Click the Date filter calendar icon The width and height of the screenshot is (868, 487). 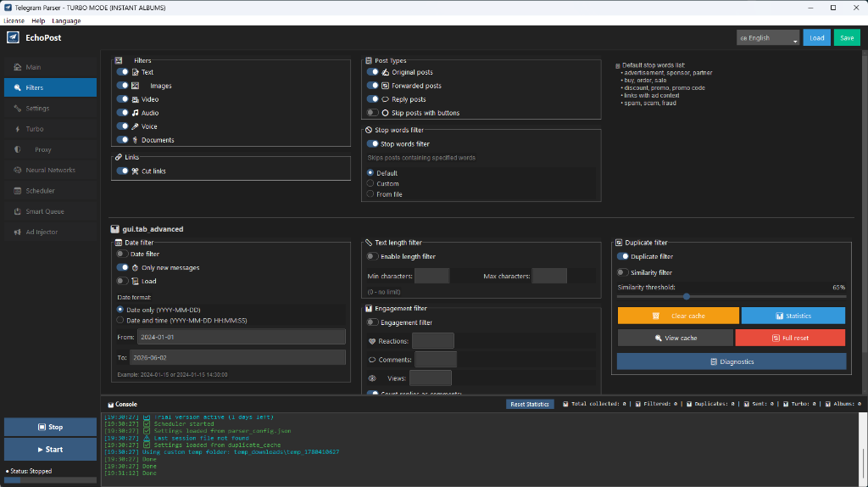[x=119, y=243]
